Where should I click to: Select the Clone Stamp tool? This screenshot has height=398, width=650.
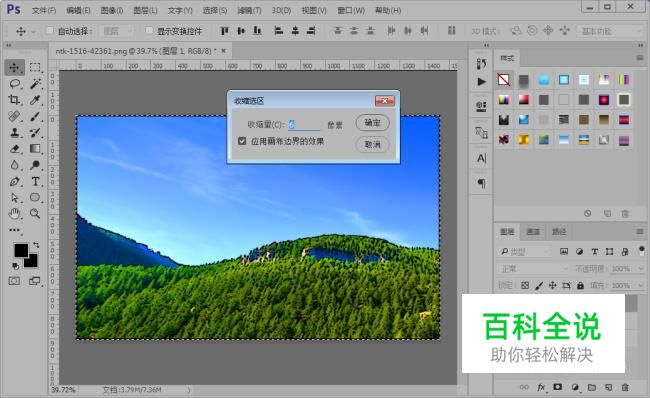click(x=15, y=133)
